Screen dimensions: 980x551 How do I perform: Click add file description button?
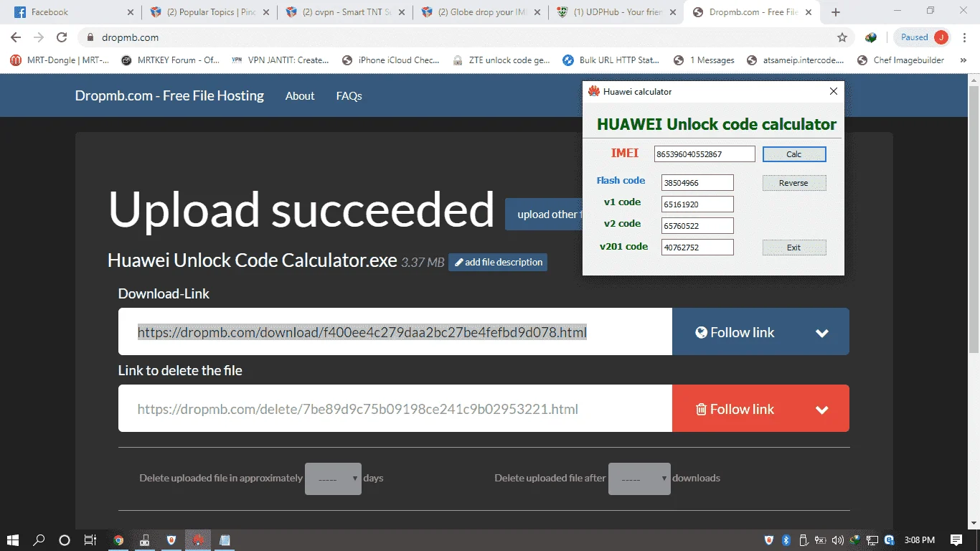498,263
